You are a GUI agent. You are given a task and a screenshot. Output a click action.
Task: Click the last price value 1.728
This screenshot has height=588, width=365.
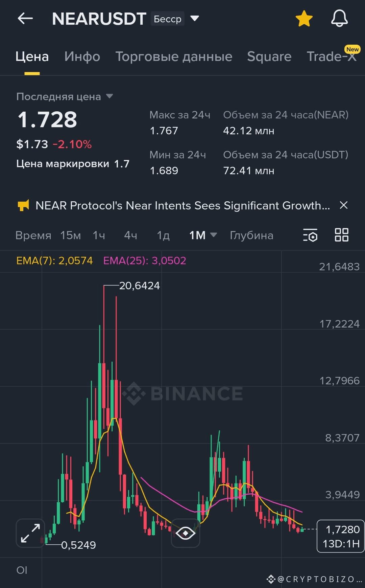[47, 120]
